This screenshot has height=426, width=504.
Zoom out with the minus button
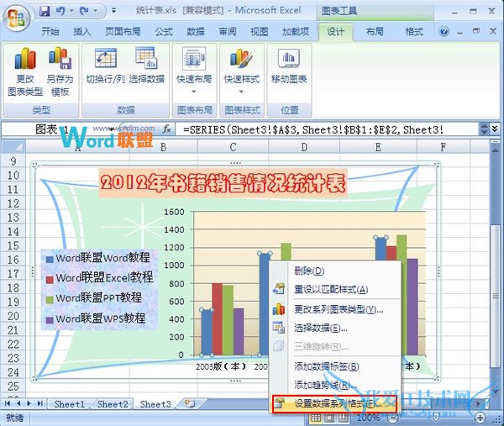click(393, 418)
